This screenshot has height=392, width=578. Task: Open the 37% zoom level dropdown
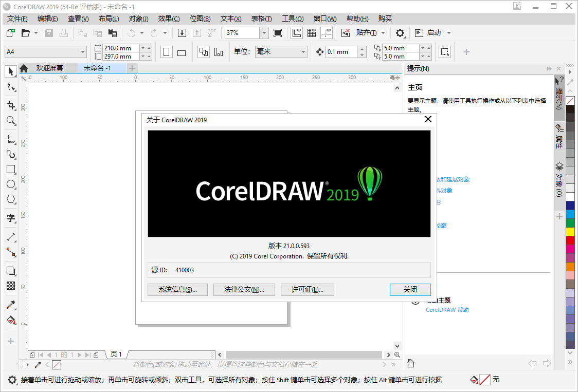coord(264,33)
